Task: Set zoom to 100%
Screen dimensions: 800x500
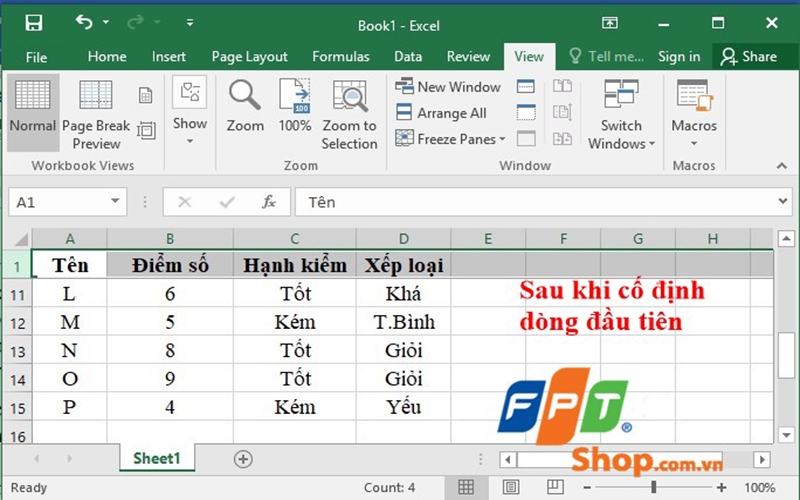Action: tap(295, 106)
